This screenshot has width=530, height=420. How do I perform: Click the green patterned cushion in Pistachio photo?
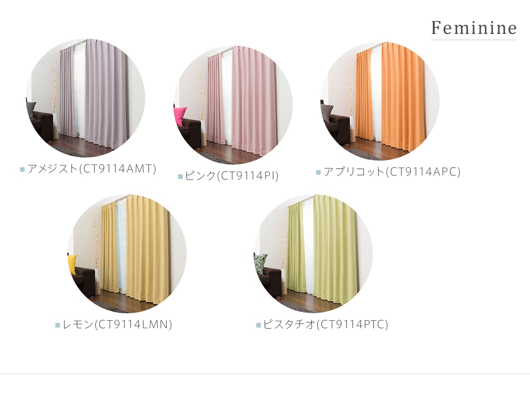[x=261, y=264]
